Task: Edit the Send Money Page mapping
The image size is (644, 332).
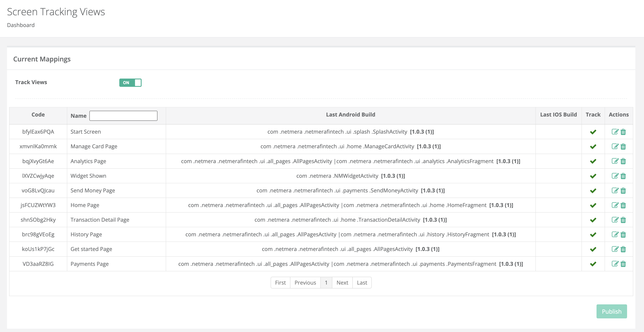Action: tap(615, 191)
